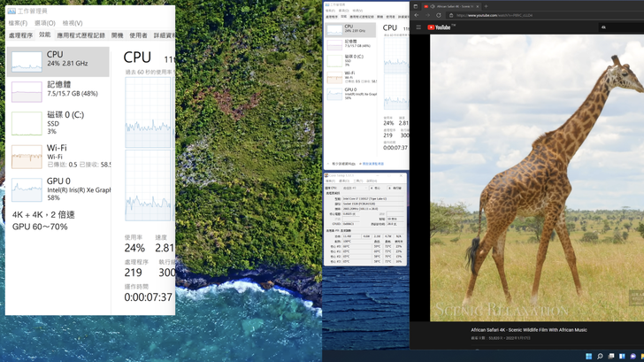Click 'GPU 60~70%' annotation text
Viewport: 644px width, 362px height.
click(x=40, y=227)
